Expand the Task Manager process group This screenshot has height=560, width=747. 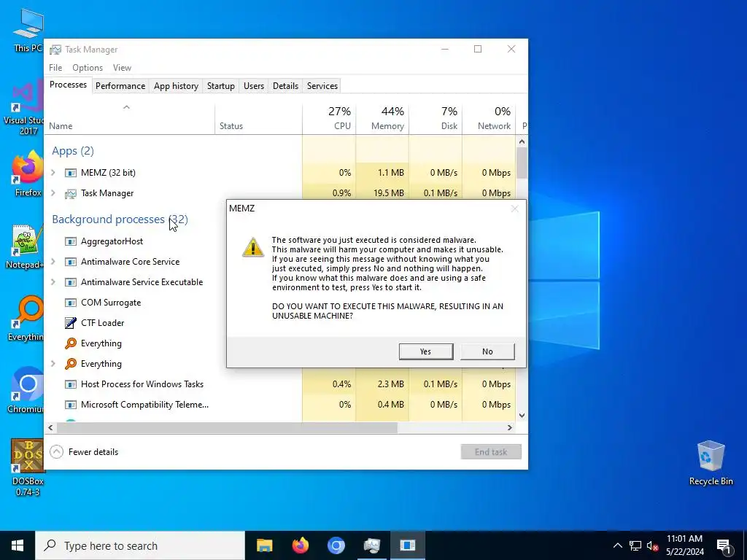click(53, 193)
